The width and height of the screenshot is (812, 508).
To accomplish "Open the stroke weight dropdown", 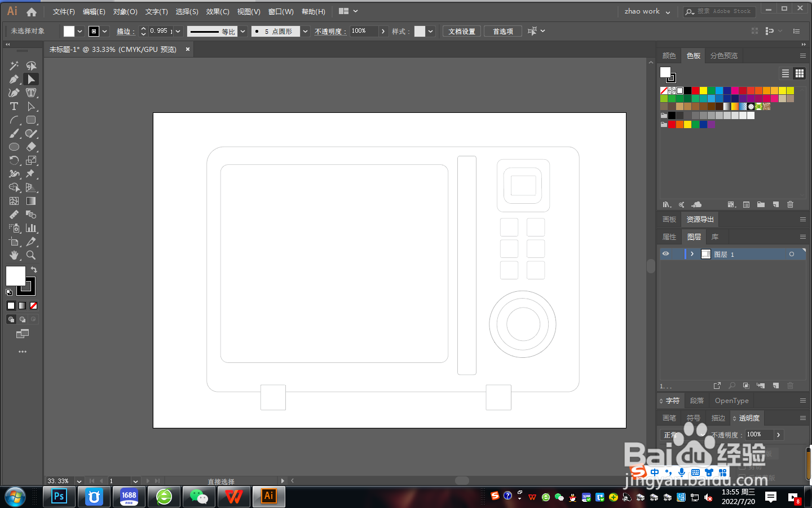I will (x=178, y=32).
